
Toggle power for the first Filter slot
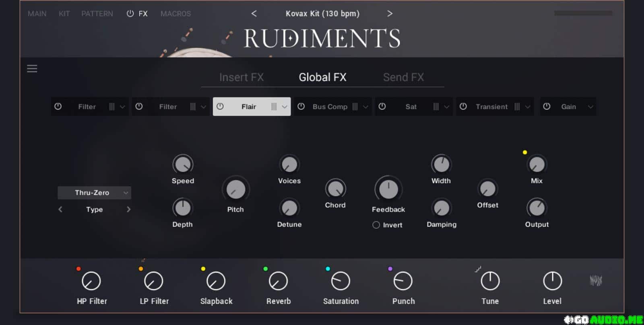click(58, 107)
